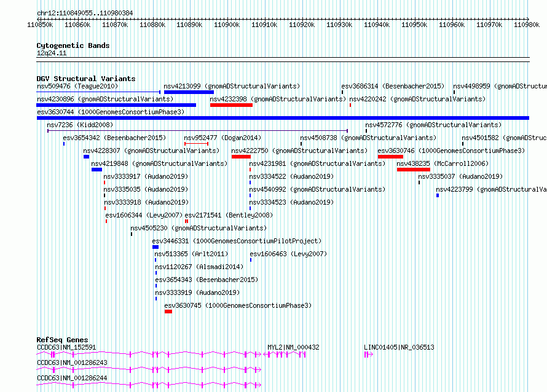Viewport: 547px width, 392px height.
Task: Open nsv3333917 (Audano2019) variant
Action: (146, 176)
